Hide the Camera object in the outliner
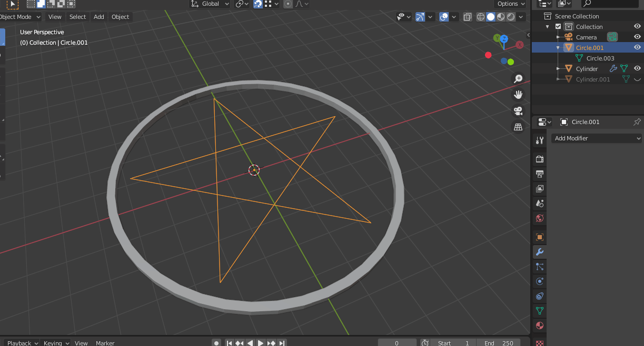 [637, 37]
